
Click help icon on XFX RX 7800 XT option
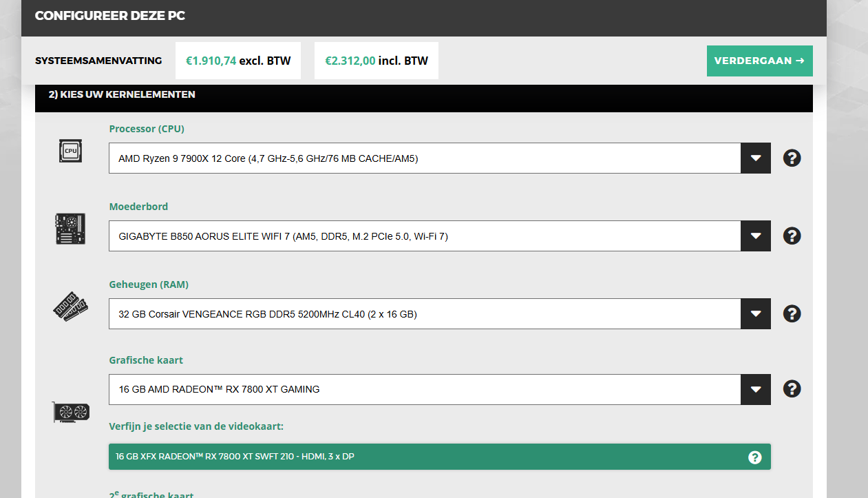[x=755, y=457]
